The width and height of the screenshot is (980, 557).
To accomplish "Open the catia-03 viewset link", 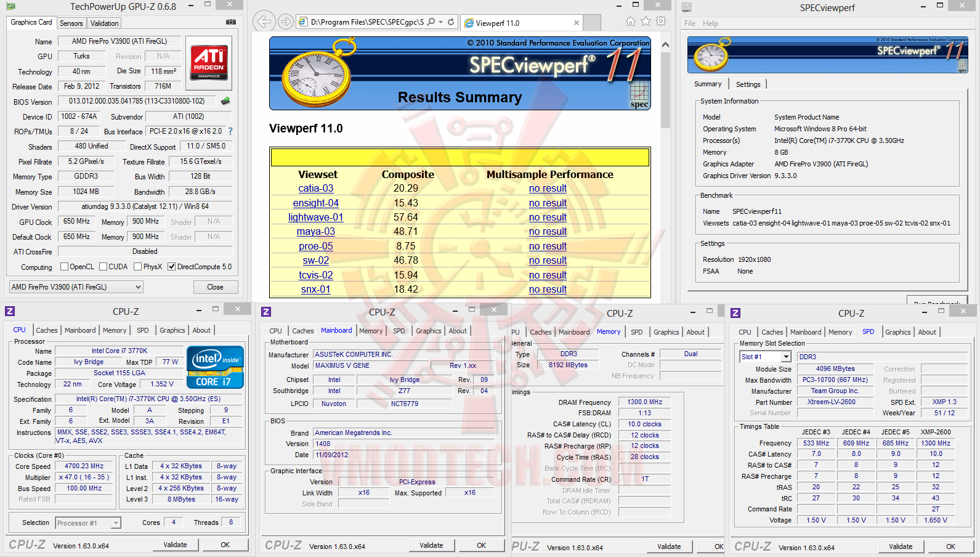I will pos(316,189).
